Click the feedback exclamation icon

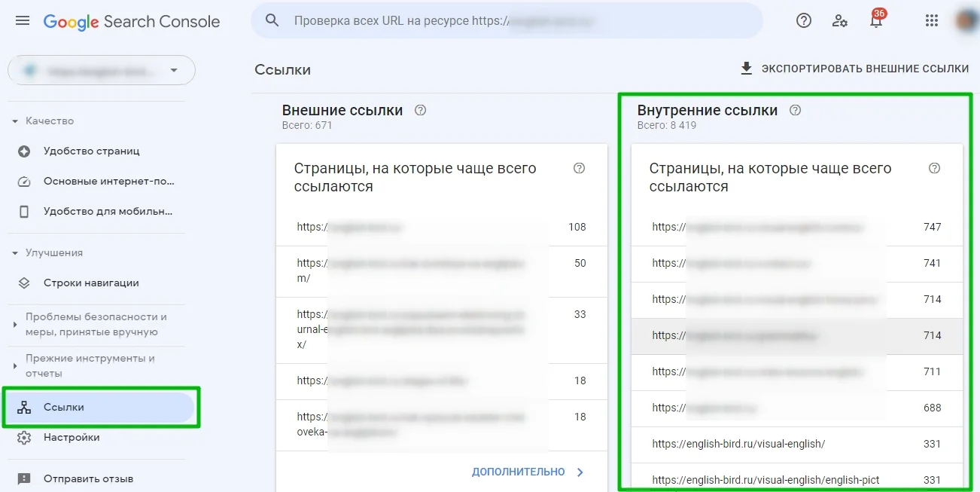24,478
